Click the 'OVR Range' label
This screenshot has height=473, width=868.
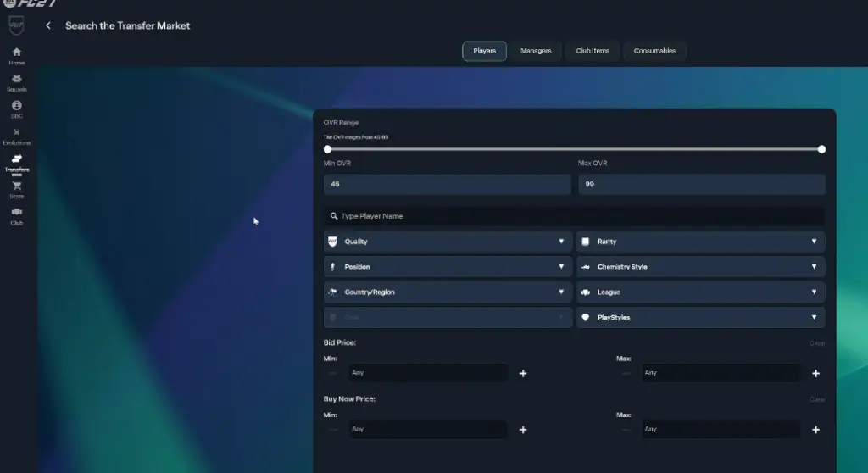[x=341, y=122]
